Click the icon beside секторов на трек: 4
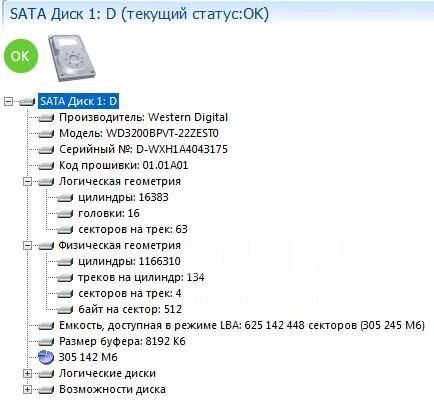The image size is (434, 408). point(65,293)
